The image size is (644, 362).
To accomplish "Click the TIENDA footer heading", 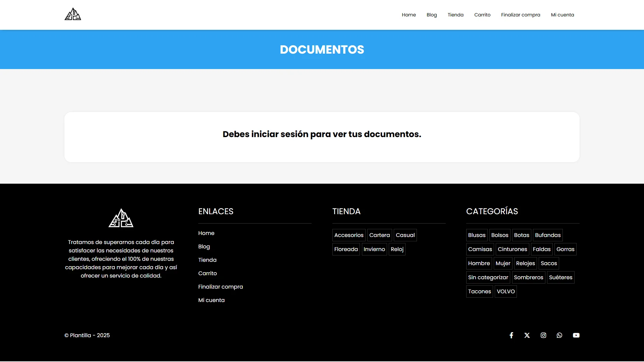I will [346, 211].
